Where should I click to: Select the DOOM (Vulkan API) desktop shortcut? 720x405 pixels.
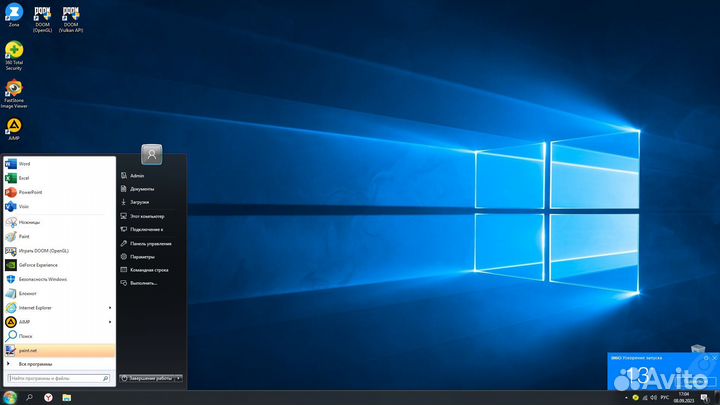point(71,15)
